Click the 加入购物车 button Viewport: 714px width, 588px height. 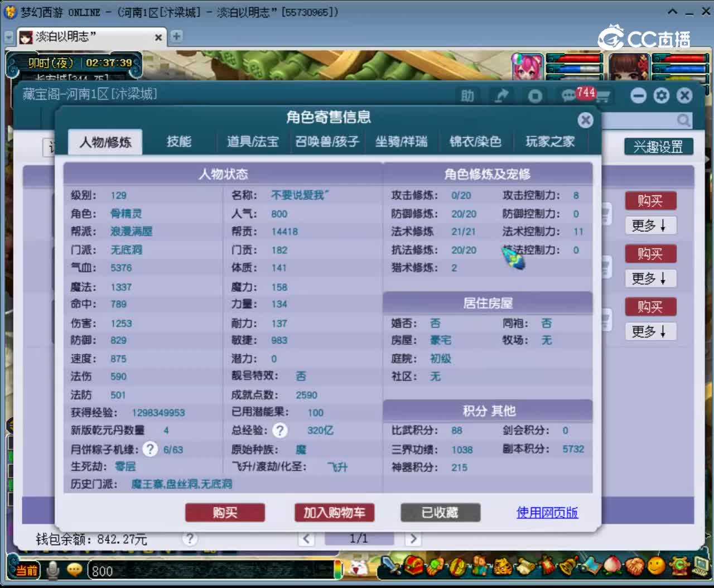point(334,513)
